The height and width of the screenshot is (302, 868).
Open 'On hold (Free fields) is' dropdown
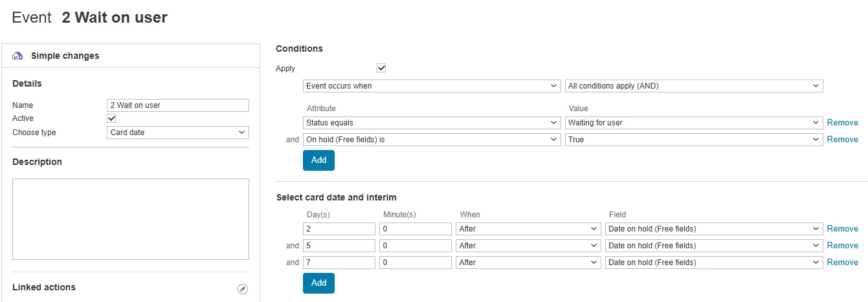pyautogui.click(x=432, y=140)
